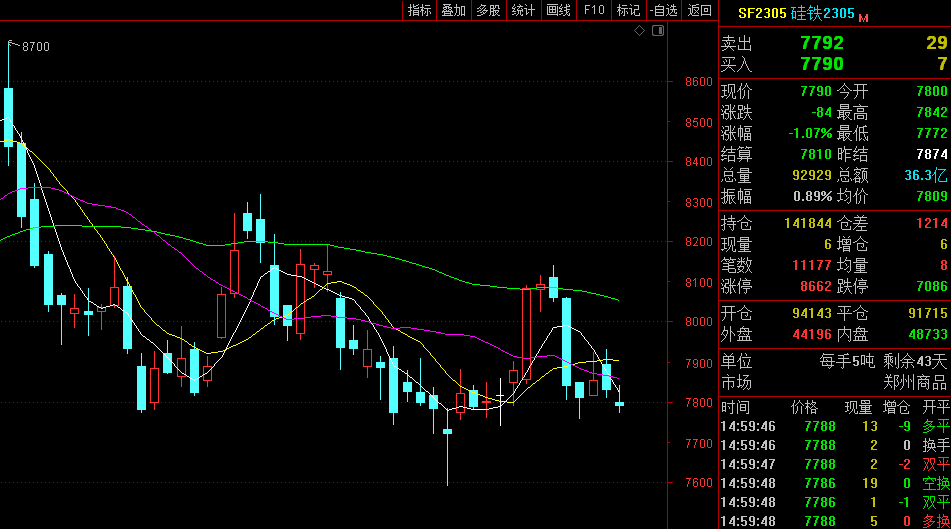Image resolution: width=951 pixels, height=529 pixels.
Task: Click the 卖出 ask price 7792
Action: (x=821, y=43)
